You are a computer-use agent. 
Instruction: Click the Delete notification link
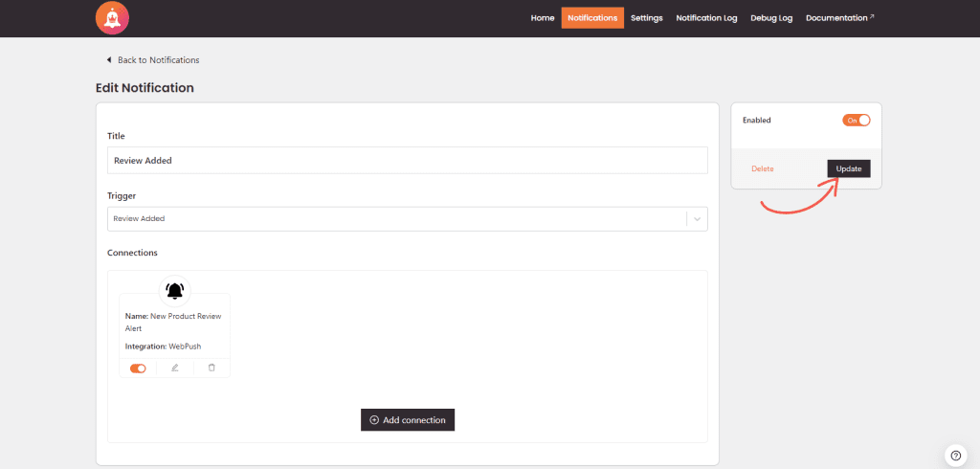click(763, 168)
